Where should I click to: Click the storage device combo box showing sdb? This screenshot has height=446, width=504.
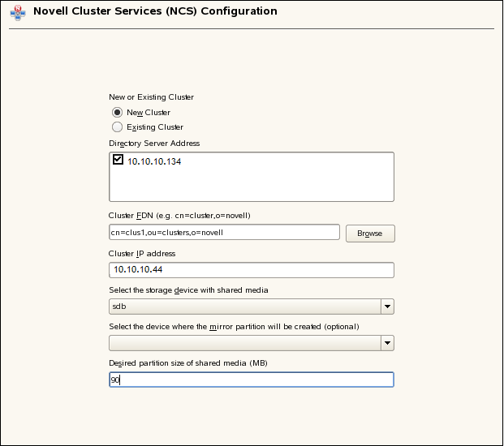coord(244,307)
